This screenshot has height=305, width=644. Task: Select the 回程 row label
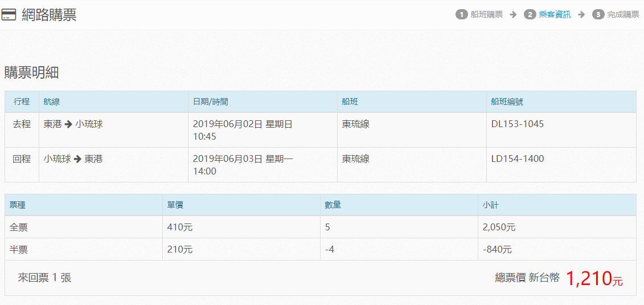pyautogui.click(x=22, y=159)
